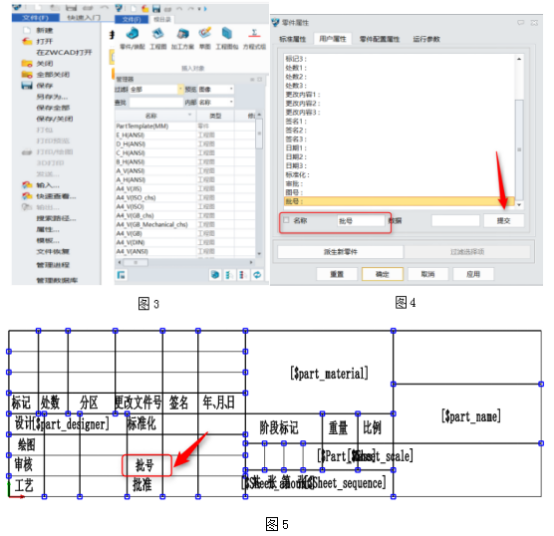Viewport: 554px width, 536px height.
Task: Click open folder icon in second quick access toolbar
Action: [145, 8]
